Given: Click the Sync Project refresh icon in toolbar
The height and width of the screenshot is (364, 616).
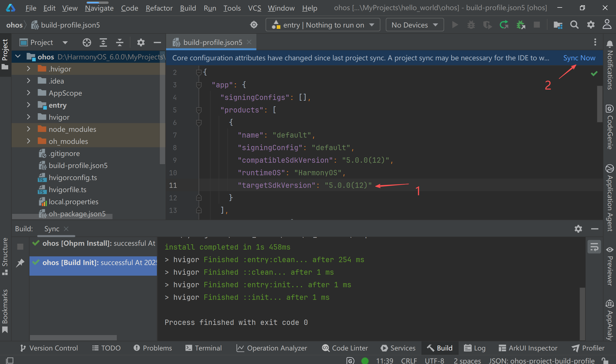Looking at the screenshot, I should click(x=504, y=25).
